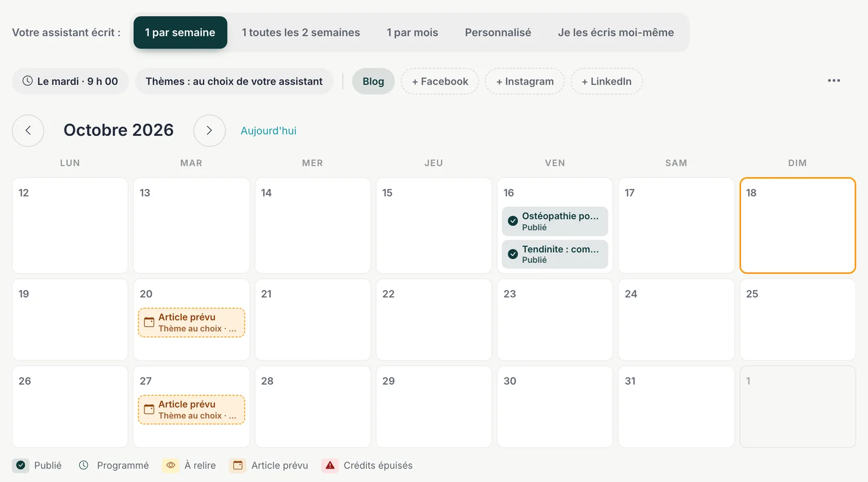868x482 pixels.
Task: Open the Le mardi 9 h 00 schedule selector
Action: click(71, 81)
